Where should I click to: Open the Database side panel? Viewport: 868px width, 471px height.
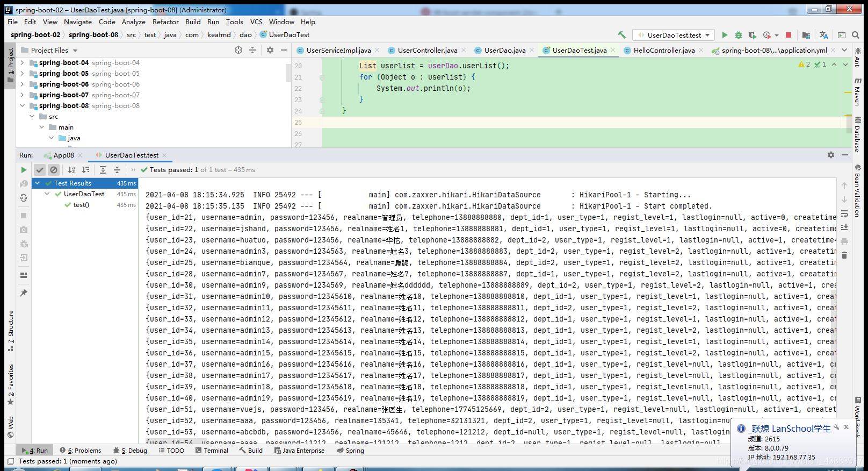(x=857, y=134)
